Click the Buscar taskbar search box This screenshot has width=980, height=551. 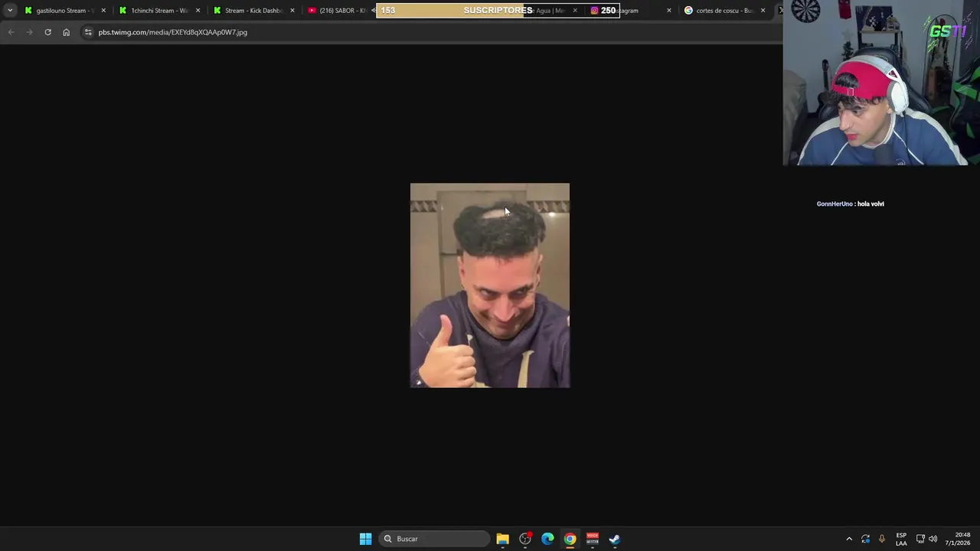435,539
